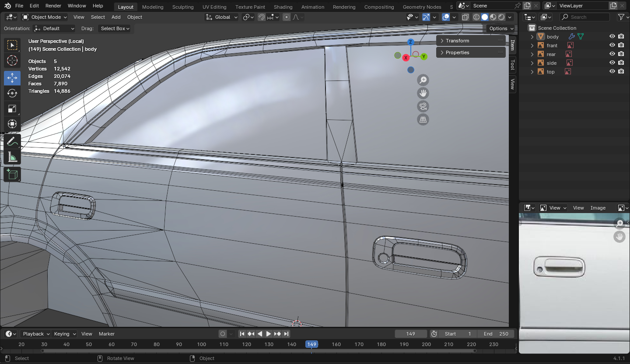Click the viewport pan hand gizmo

(423, 93)
